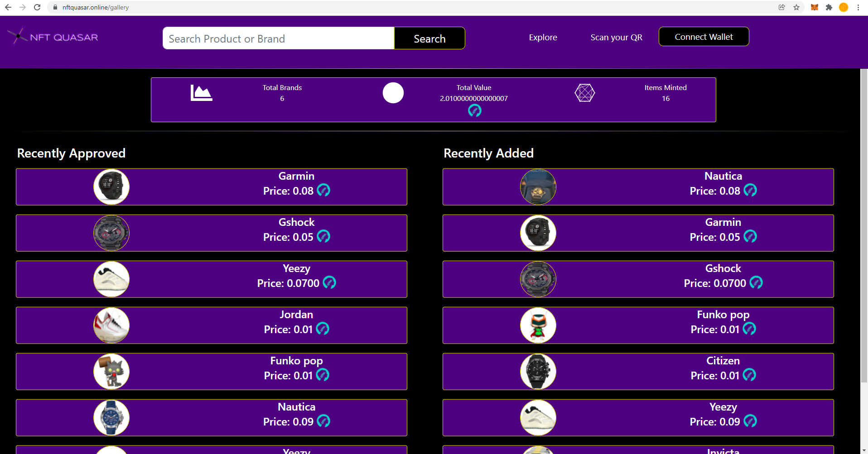This screenshot has width=868, height=454.
Task: Click the currency icon under Total Value
Action: click(474, 110)
